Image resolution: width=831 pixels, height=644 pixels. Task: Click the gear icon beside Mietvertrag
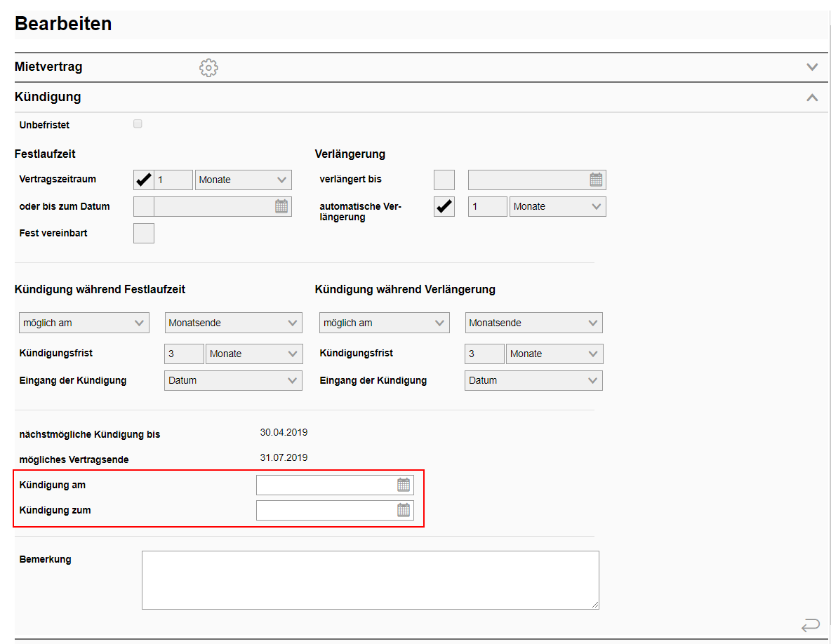pyautogui.click(x=208, y=68)
